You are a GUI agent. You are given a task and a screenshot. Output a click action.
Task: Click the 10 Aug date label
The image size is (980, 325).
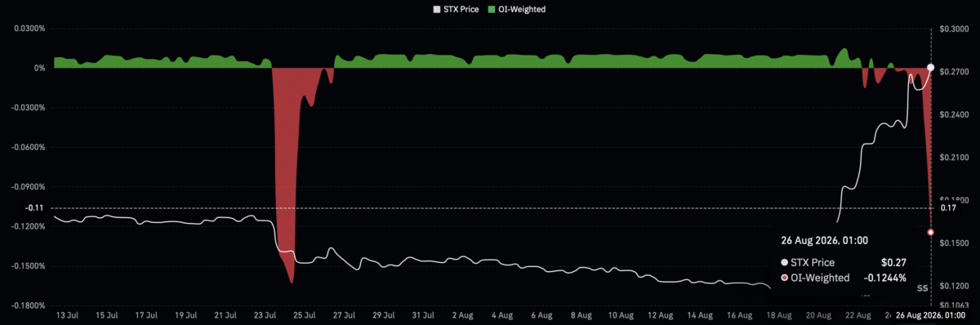tap(621, 314)
